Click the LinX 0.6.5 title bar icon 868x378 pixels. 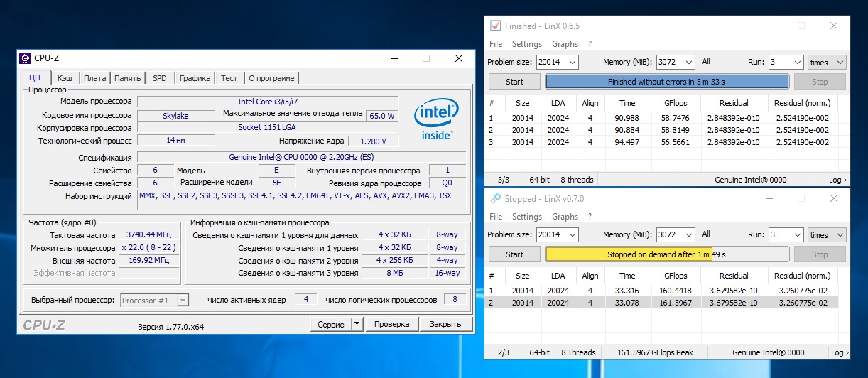(x=496, y=26)
